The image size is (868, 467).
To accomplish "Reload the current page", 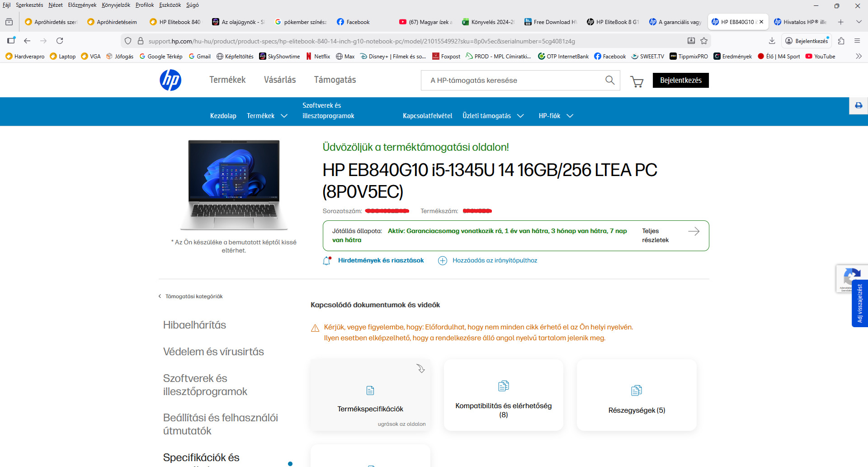I will (60, 41).
